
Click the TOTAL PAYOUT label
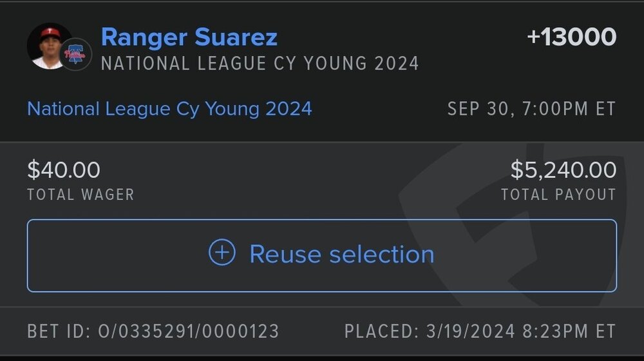(558, 195)
